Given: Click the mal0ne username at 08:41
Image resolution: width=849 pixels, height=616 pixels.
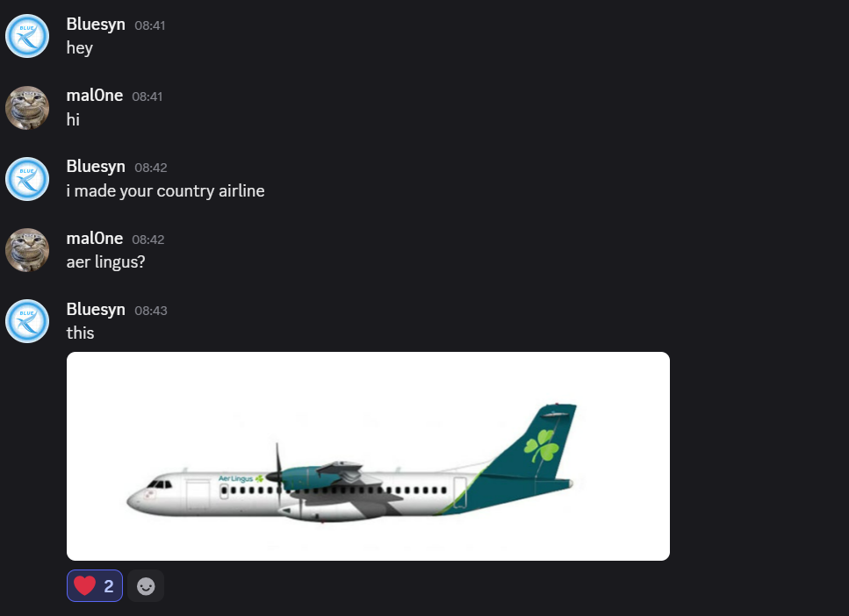Looking at the screenshot, I should coord(95,96).
